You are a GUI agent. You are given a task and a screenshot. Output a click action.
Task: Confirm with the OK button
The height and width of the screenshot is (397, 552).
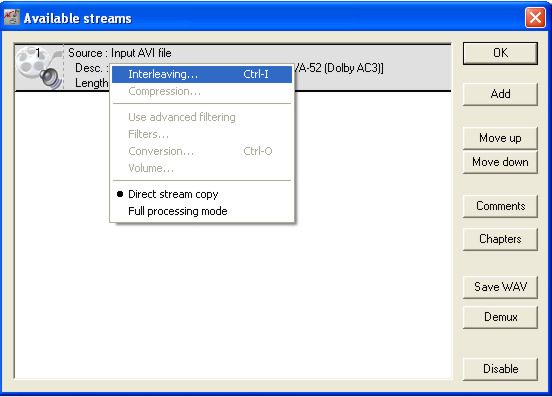[500, 53]
